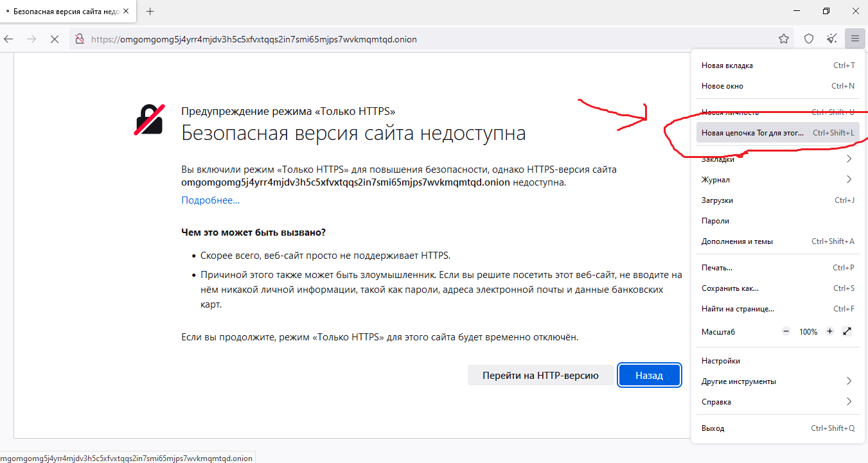Select the Новая вкладка menu item

point(777,66)
